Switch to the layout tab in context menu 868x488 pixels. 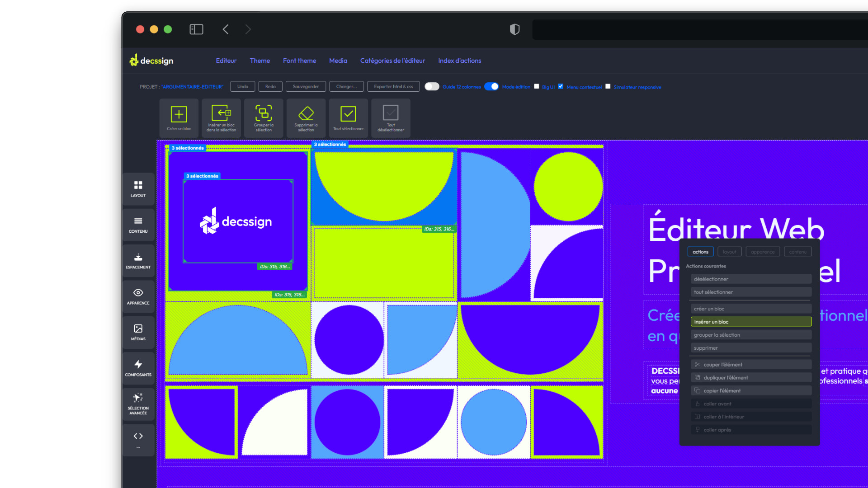(729, 252)
